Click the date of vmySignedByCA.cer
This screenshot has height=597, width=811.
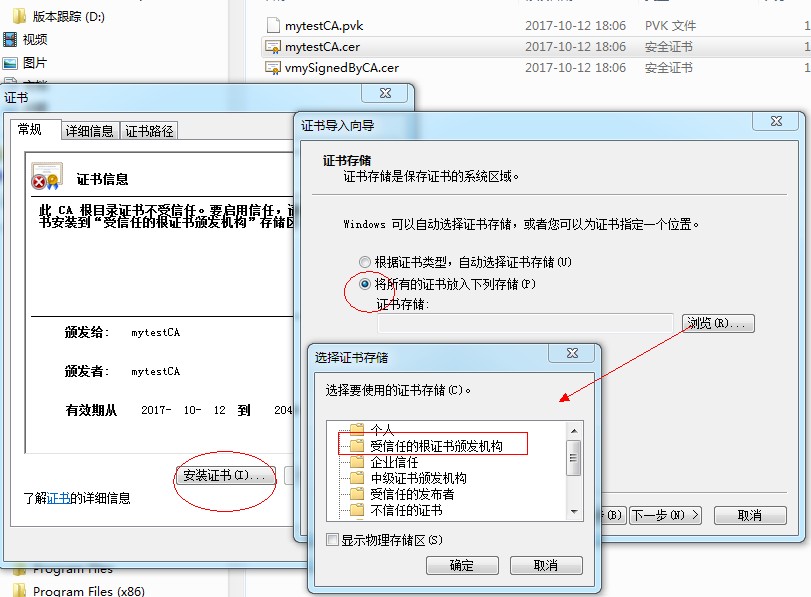(575, 68)
